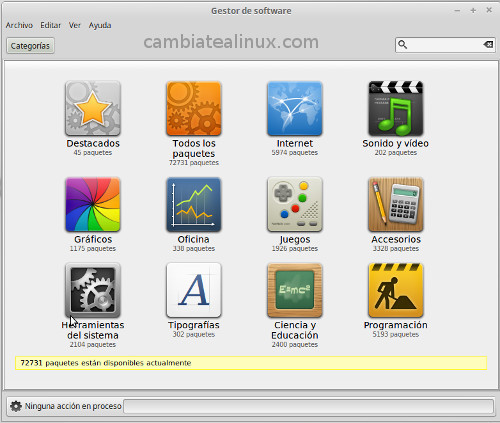Open the Internet globe category icon
500x423 pixels.
pos(295,108)
